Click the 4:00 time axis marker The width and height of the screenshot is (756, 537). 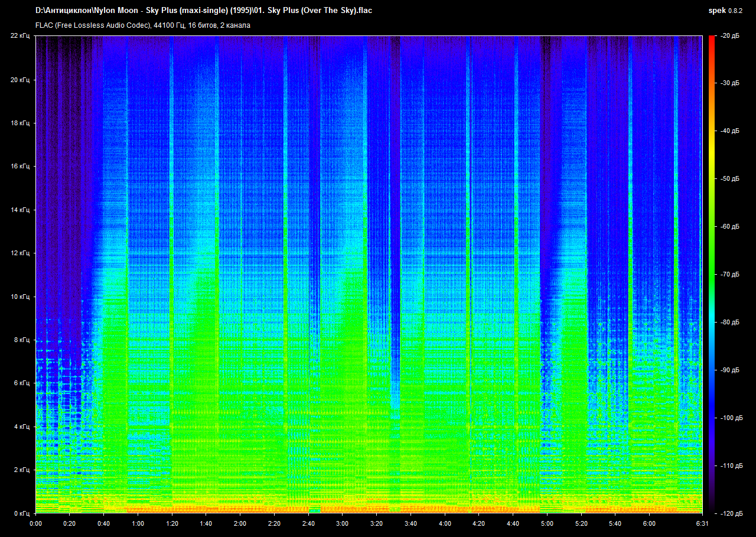tap(445, 523)
